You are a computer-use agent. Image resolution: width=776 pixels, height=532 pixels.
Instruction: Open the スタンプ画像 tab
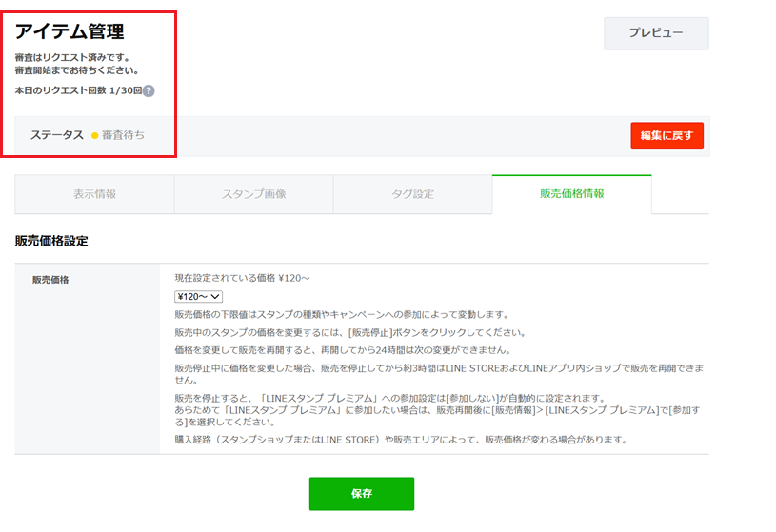[x=253, y=194]
